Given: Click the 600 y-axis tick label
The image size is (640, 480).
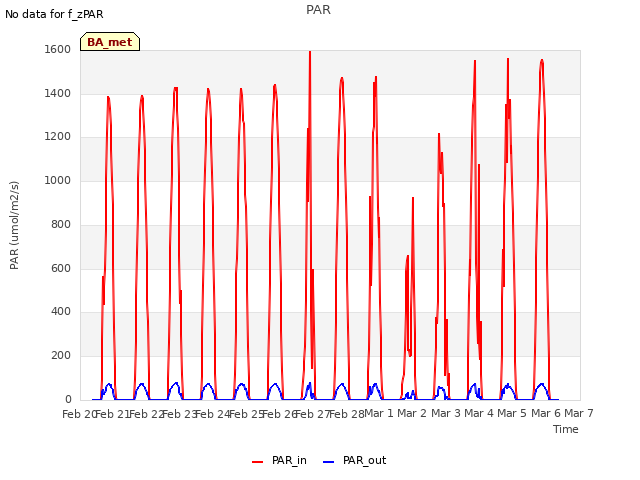Looking at the screenshot, I should point(61,268).
